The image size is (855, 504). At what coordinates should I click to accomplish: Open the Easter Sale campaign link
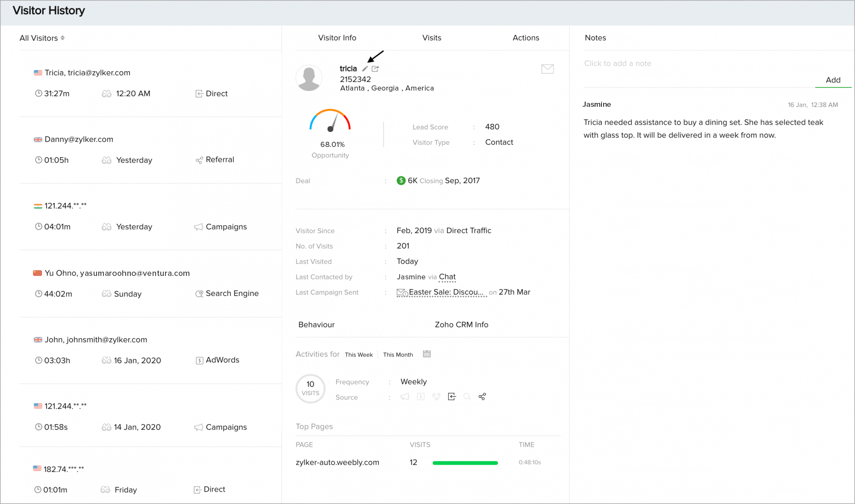click(x=445, y=292)
